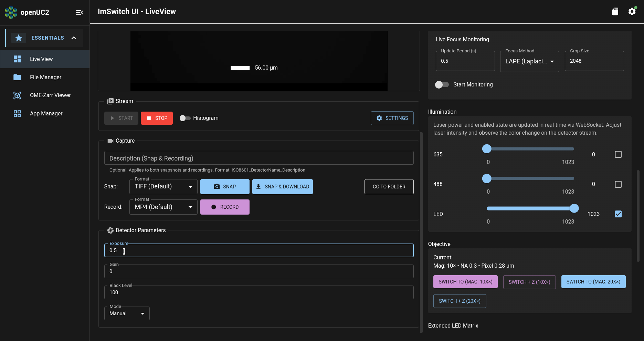
Task: Click the SNAP & DOWNLOAD button
Action: 282,186
